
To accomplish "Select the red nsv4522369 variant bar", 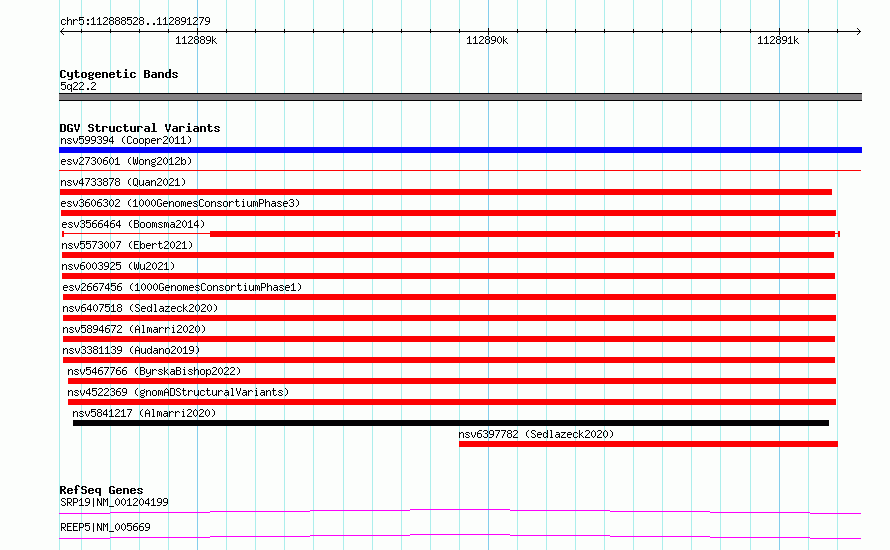I will click(x=452, y=402).
